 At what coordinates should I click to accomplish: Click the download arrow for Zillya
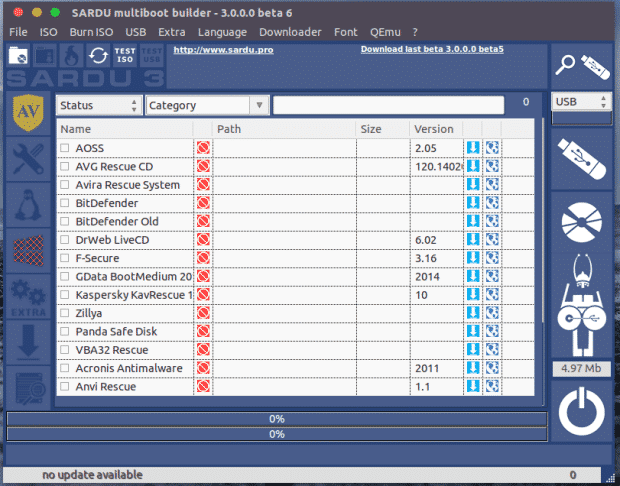point(473,313)
